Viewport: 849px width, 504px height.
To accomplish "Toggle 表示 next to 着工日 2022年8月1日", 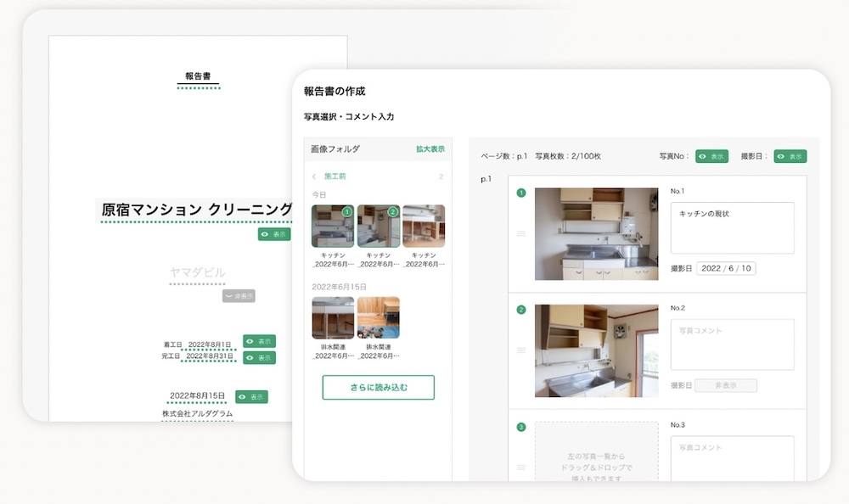I will pyautogui.click(x=259, y=342).
